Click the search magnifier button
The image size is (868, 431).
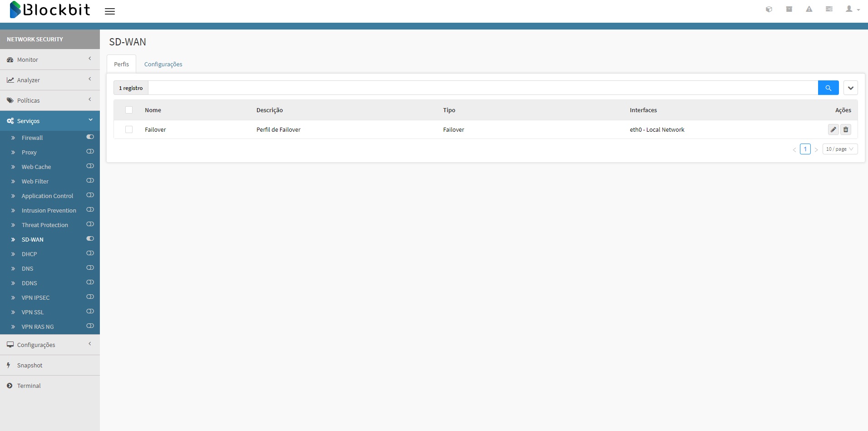828,88
